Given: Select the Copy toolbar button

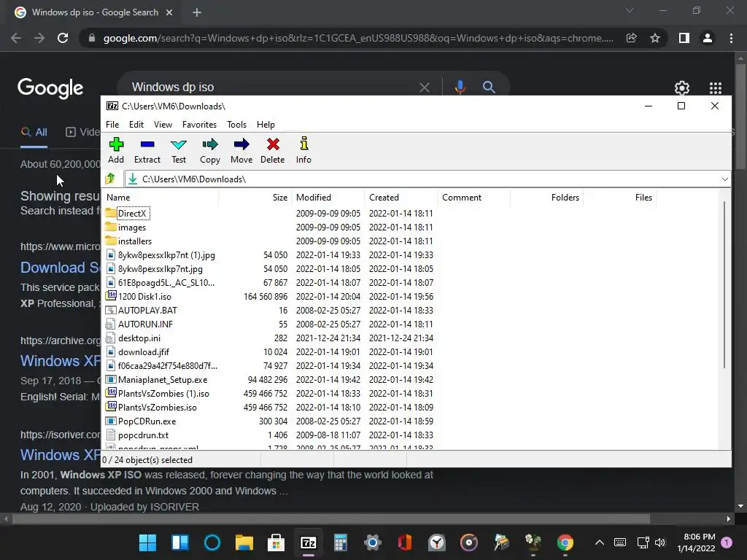Looking at the screenshot, I should (x=210, y=150).
